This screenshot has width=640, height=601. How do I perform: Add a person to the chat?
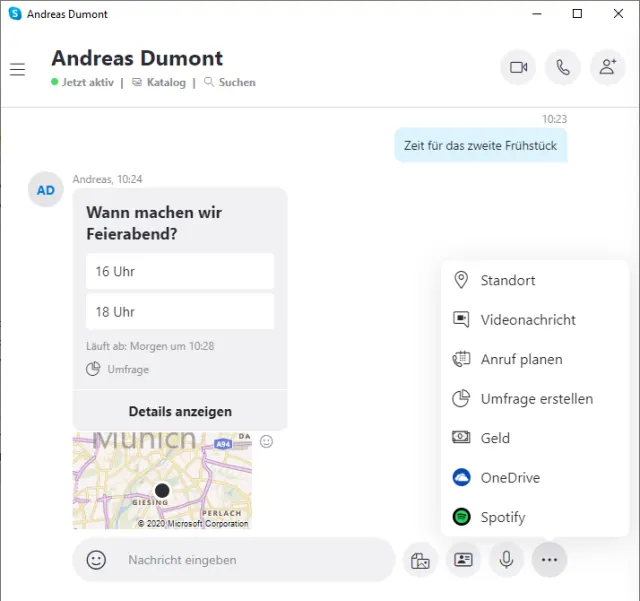click(607, 68)
